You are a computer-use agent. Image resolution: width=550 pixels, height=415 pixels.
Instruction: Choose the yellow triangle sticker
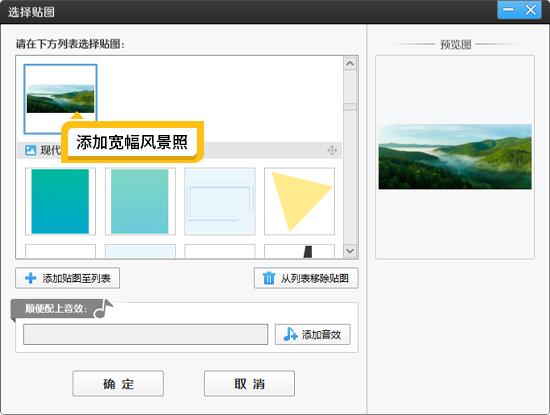coord(299,201)
